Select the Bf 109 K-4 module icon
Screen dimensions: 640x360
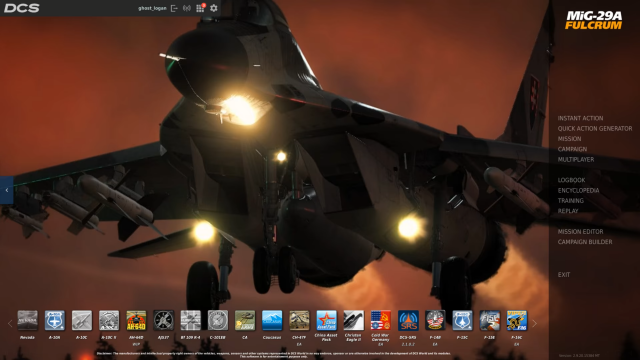pyautogui.click(x=191, y=320)
